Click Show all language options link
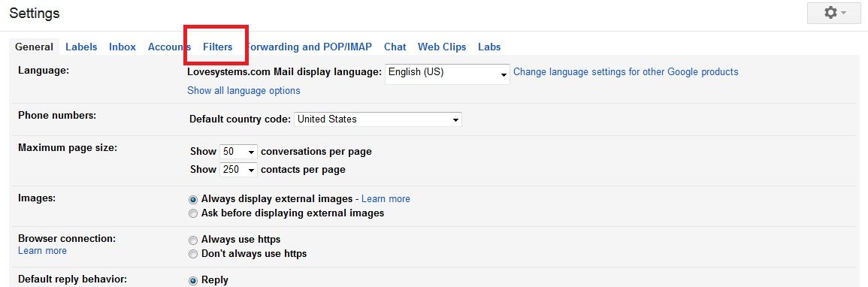 point(243,91)
